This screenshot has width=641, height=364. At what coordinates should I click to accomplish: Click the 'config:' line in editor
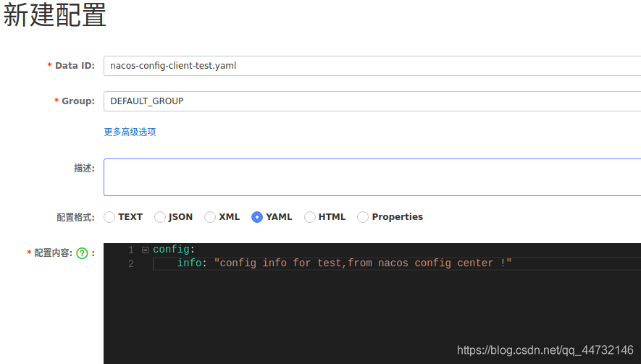pos(174,249)
